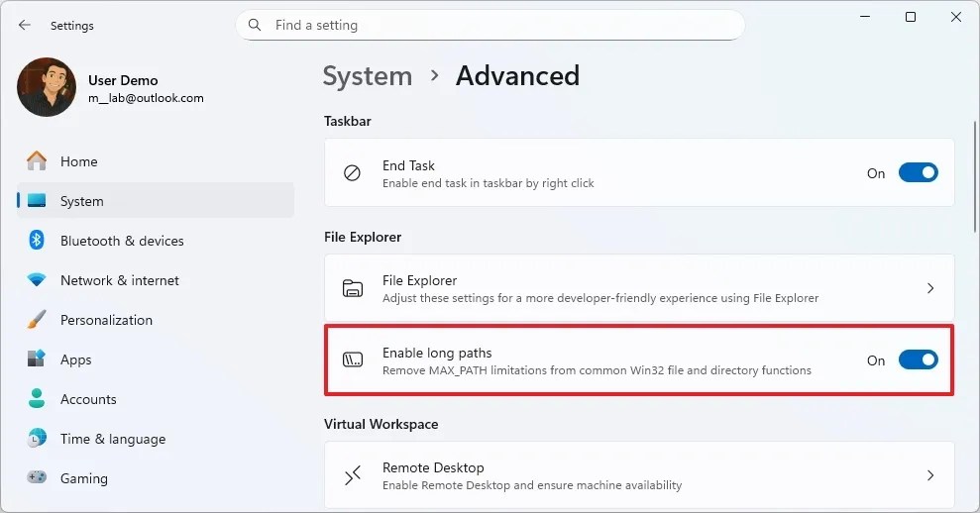
Task: Open Gaming settings label
Action: tap(84, 478)
